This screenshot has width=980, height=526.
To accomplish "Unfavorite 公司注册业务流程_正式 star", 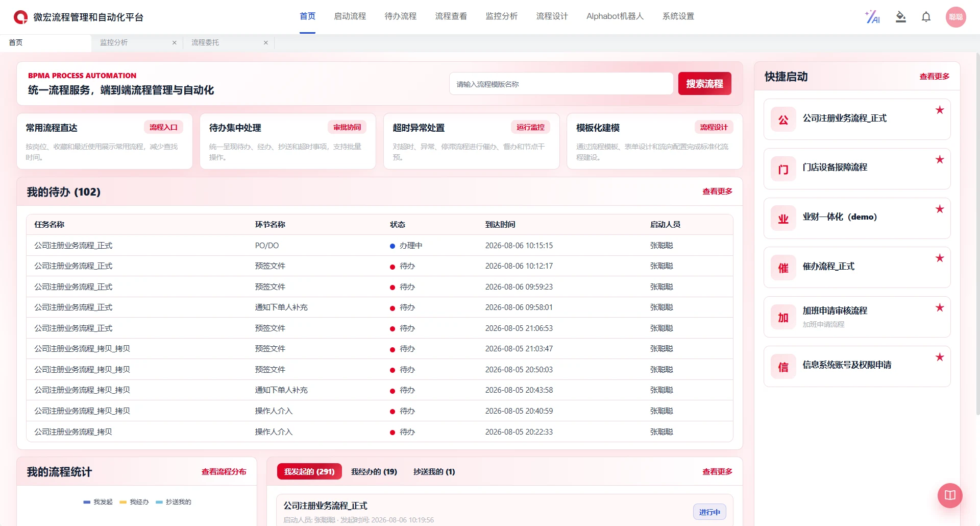I will [x=940, y=110].
